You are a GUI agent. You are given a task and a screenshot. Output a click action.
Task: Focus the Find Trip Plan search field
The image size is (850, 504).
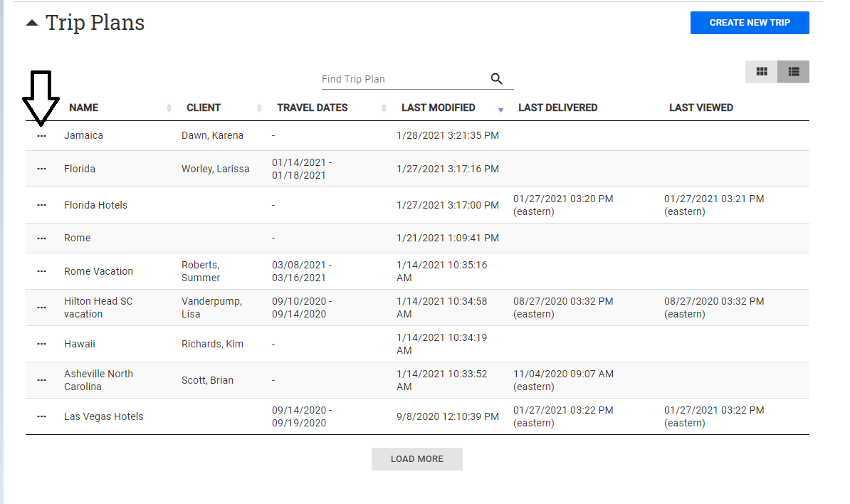(402, 79)
